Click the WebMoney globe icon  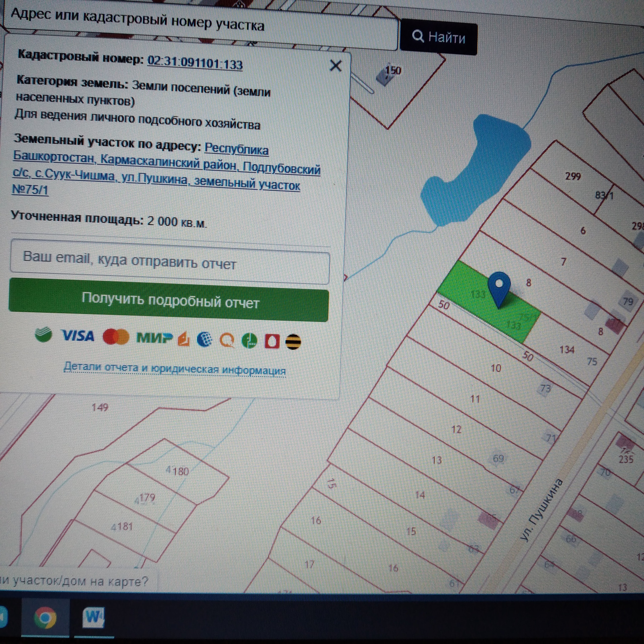204,339
